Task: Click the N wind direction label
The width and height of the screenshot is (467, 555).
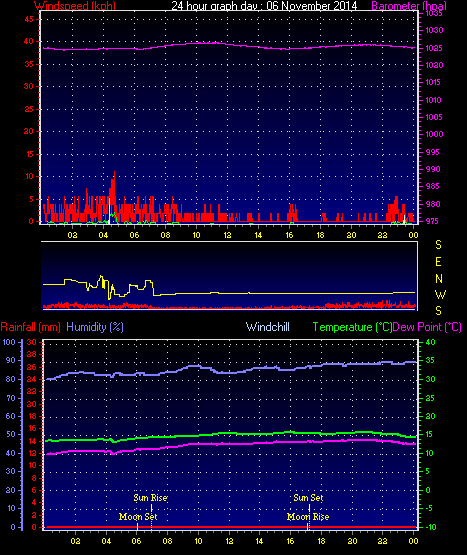Action: click(439, 279)
